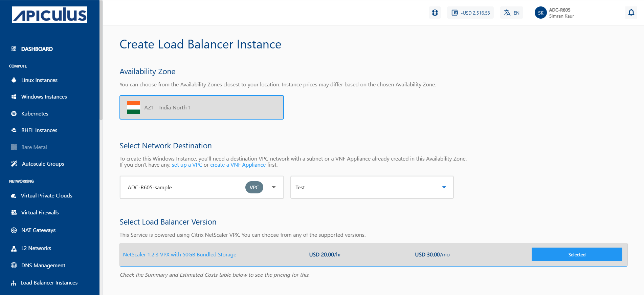Click the Selected button for NetScaler
This screenshot has width=644, height=295.
click(x=577, y=254)
